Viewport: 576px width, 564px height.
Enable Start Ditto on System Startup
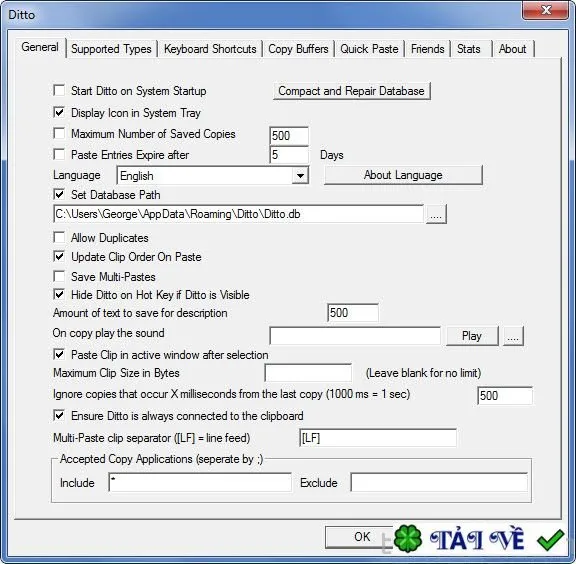(59, 90)
